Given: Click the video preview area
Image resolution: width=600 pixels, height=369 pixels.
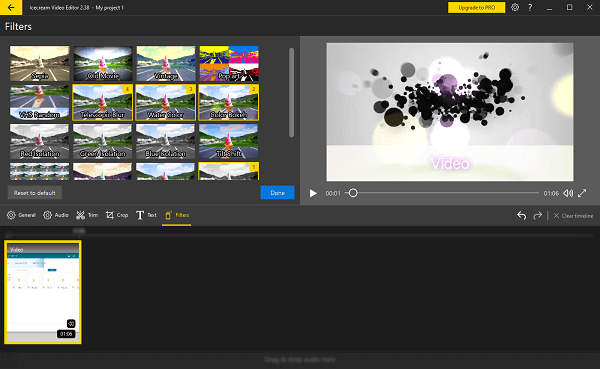Looking at the screenshot, I should (450, 112).
